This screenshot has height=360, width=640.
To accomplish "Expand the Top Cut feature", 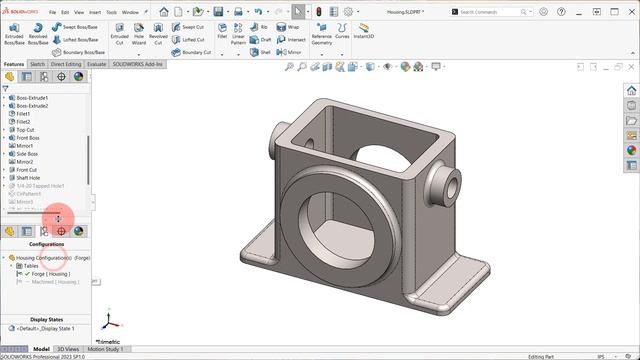I will click(x=4, y=130).
